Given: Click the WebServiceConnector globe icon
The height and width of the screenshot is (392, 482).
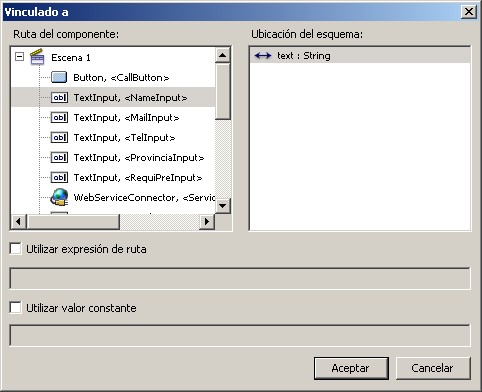Looking at the screenshot, I should (x=59, y=197).
